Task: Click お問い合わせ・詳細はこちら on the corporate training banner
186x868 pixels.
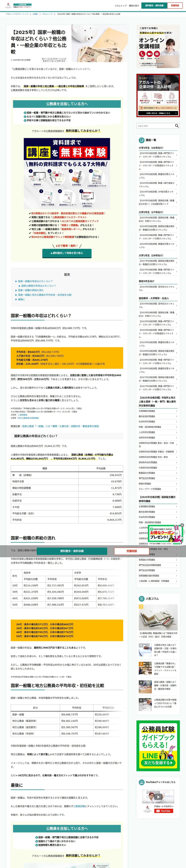Action: coord(158,113)
